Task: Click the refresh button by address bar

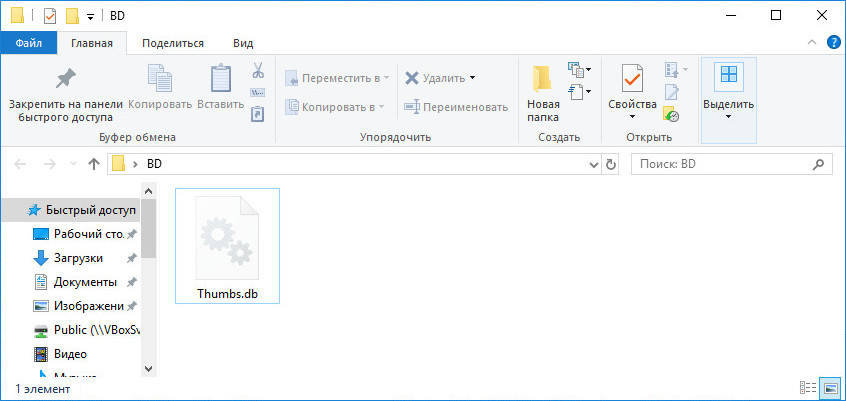Action: pyautogui.click(x=610, y=164)
